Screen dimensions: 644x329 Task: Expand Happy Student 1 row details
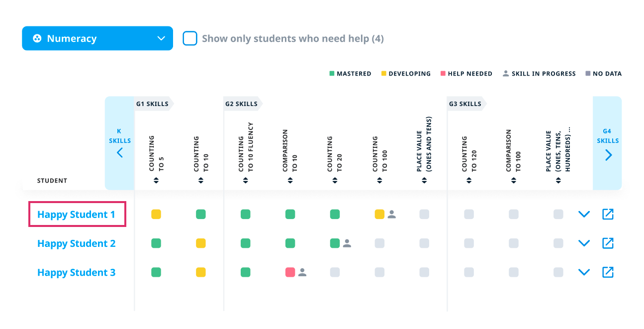(x=584, y=215)
